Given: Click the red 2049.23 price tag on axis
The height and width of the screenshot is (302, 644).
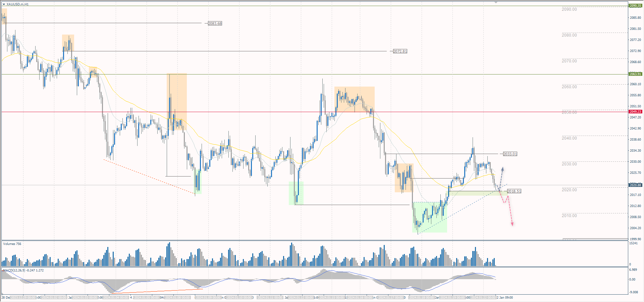Looking at the screenshot, I should click(x=635, y=112).
